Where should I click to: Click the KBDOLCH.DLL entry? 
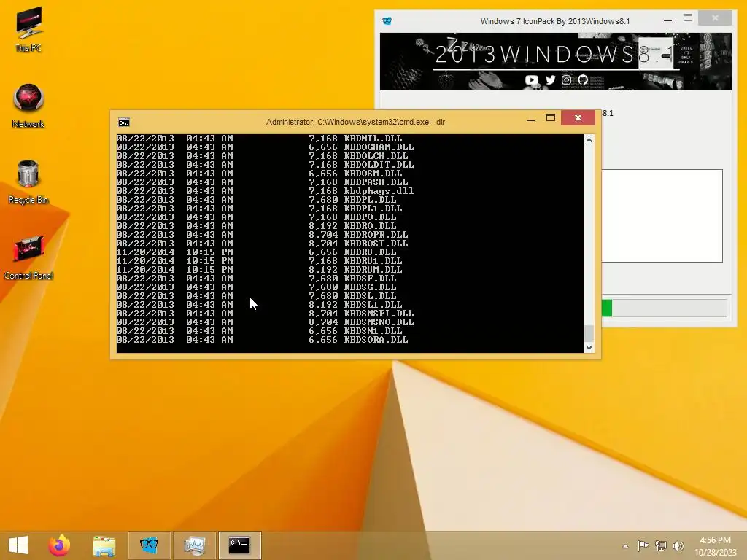click(263, 156)
